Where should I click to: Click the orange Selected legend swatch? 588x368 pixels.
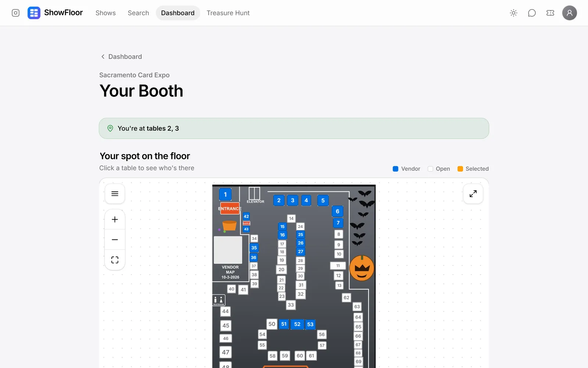click(460, 169)
